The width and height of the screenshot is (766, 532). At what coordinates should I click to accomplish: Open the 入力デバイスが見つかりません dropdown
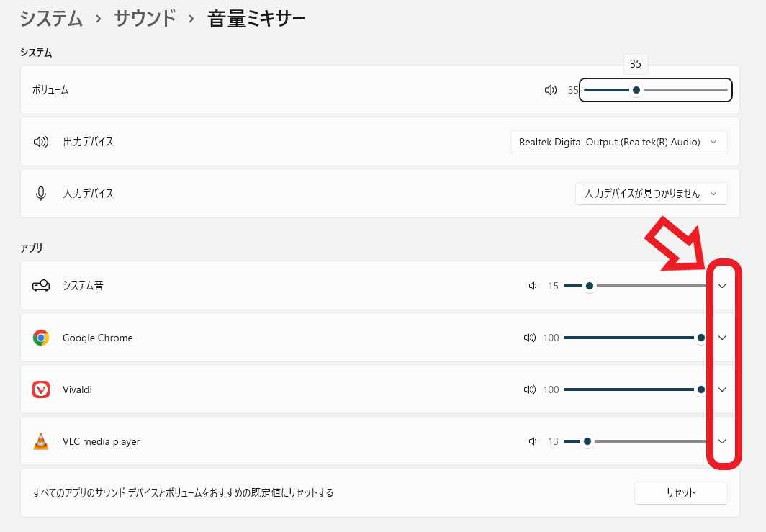pyautogui.click(x=651, y=194)
